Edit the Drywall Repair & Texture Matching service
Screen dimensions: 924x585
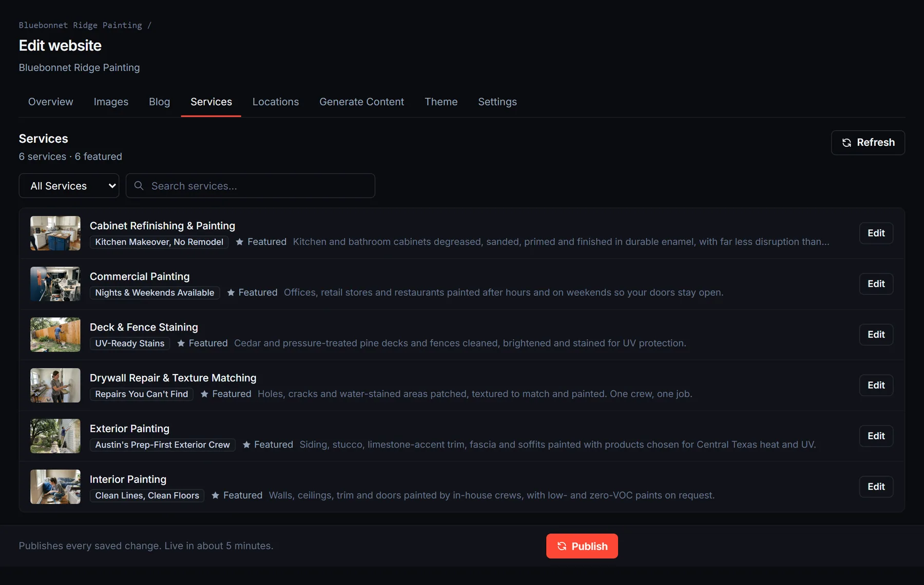coord(876,385)
